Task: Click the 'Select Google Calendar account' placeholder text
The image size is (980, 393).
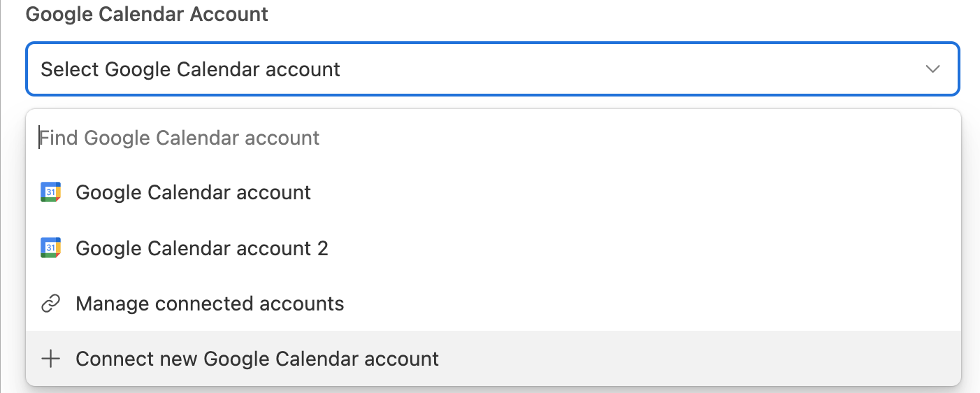Action: click(190, 69)
